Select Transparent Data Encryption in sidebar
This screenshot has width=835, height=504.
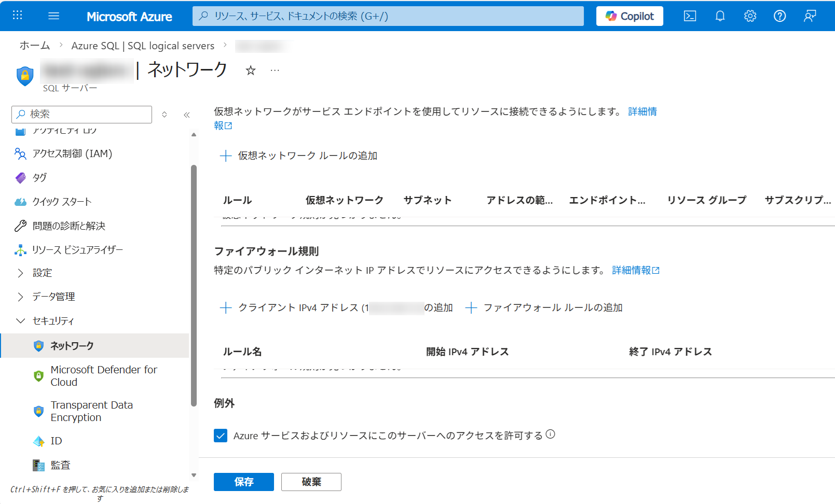[x=91, y=411]
